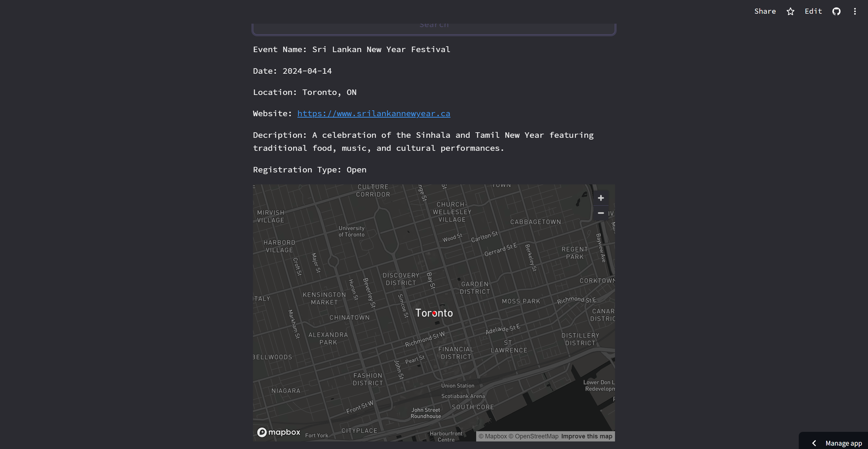Click the Kensington Market map label
Viewport: 868px width, 449px height.
coord(324,299)
